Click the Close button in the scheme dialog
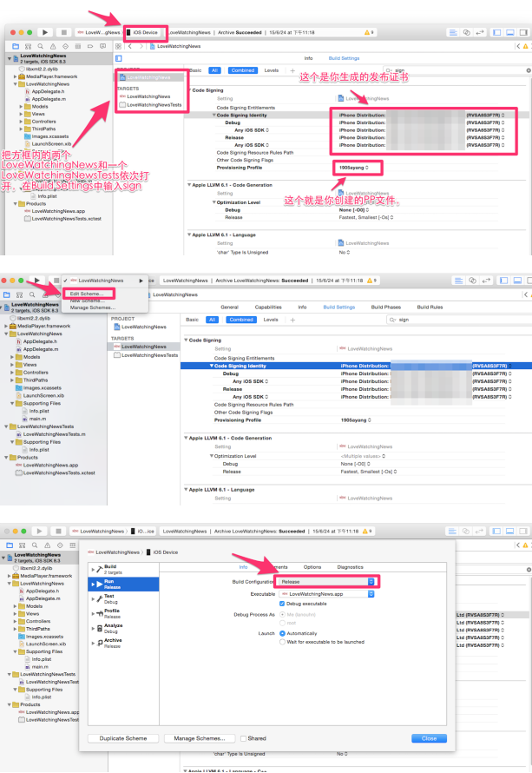Image resolution: width=532 pixels, height=773 pixels. click(429, 738)
